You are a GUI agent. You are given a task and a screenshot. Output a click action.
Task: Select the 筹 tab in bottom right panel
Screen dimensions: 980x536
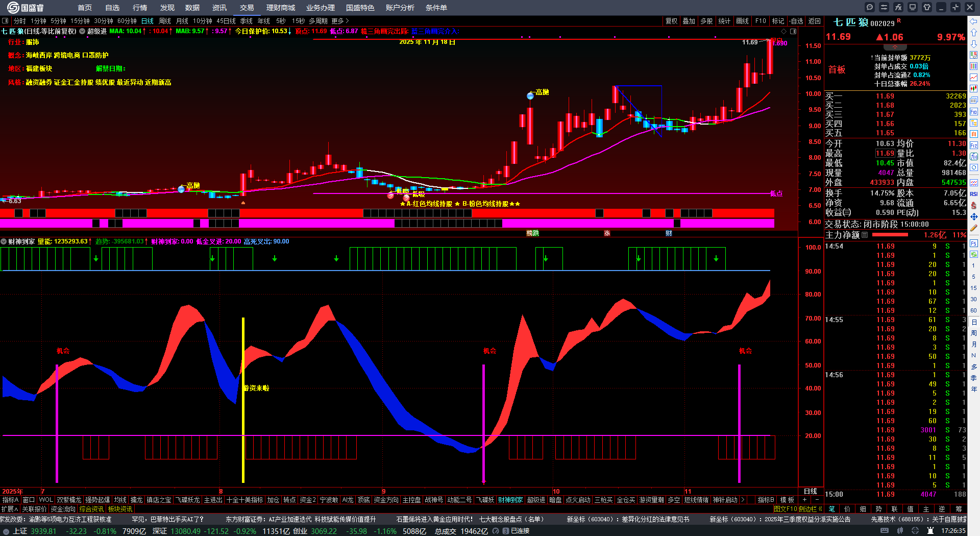tap(959, 509)
